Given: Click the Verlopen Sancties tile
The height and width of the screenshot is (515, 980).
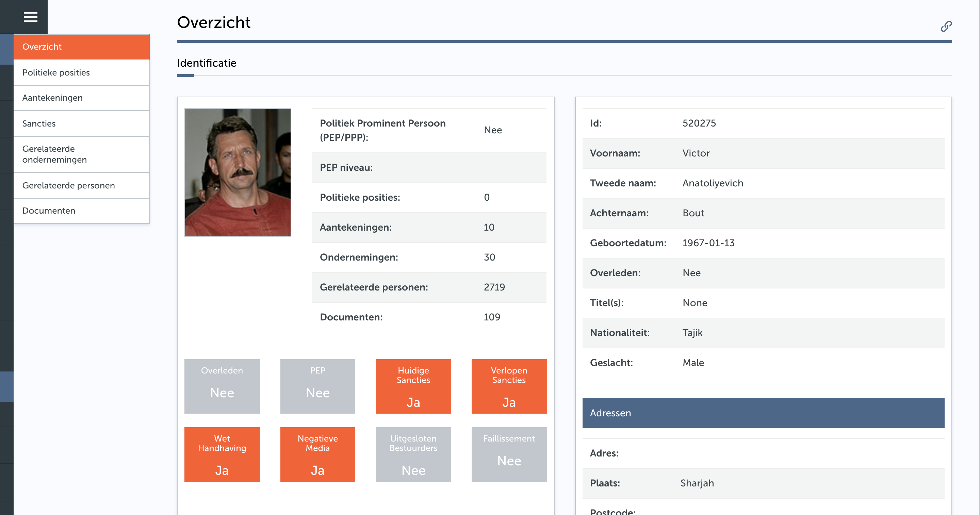Looking at the screenshot, I should [x=509, y=386].
